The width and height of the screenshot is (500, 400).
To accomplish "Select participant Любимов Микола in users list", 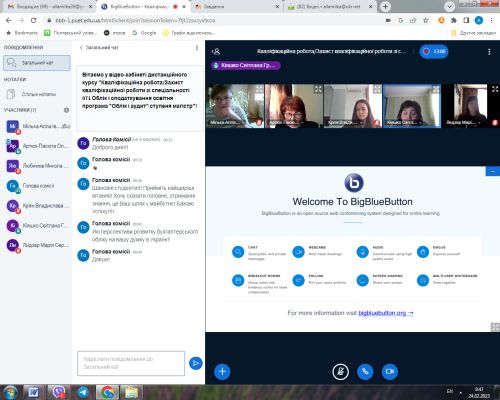I will (x=37, y=166).
